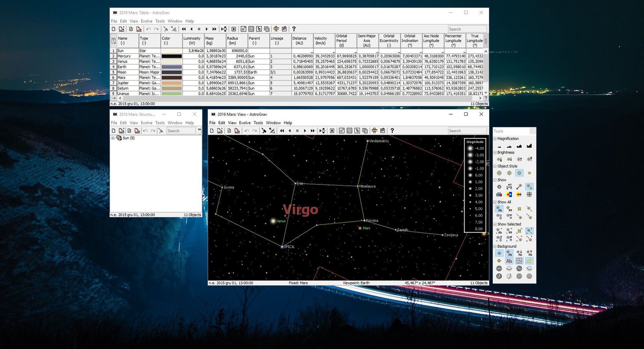Image resolution: width=644 pixels, height=349 pixels.
Task: Click the Name column header
Action: (x=127, y=40)
